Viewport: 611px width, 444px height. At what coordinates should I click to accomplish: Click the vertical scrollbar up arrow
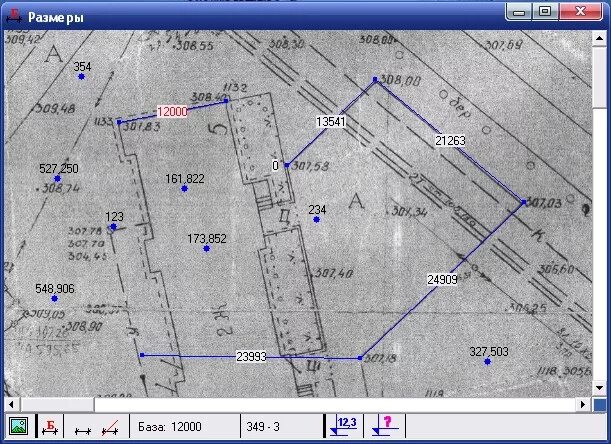pos(599,39)
